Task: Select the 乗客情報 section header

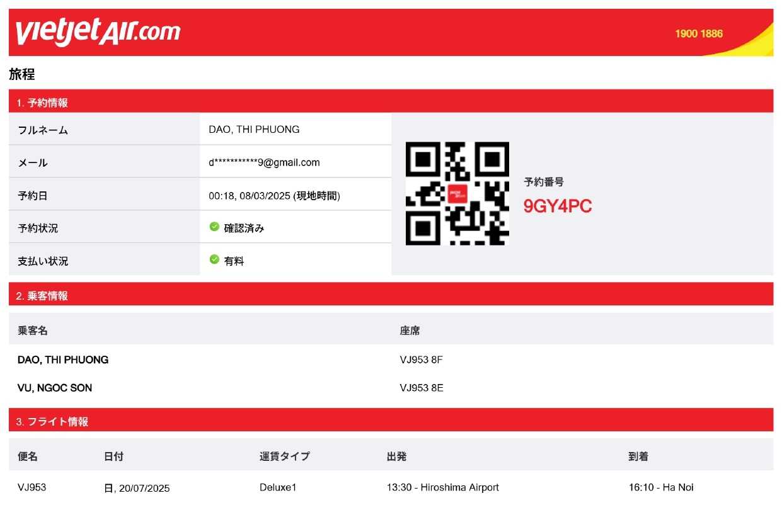Action: click(391, 295)
